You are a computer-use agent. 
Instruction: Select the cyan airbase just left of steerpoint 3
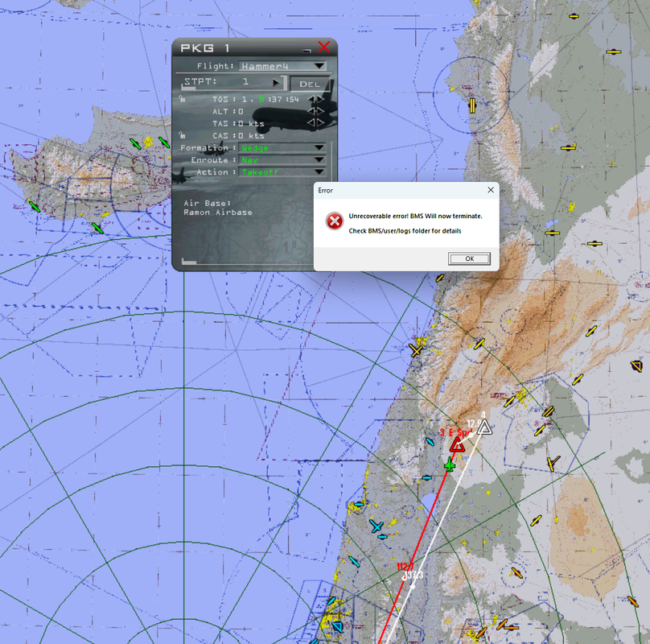(x=430, y=442)
